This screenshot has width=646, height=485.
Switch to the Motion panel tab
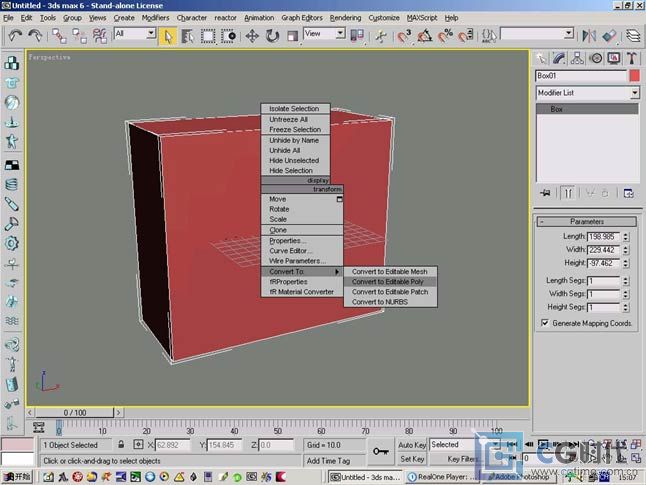coord(595,59)
